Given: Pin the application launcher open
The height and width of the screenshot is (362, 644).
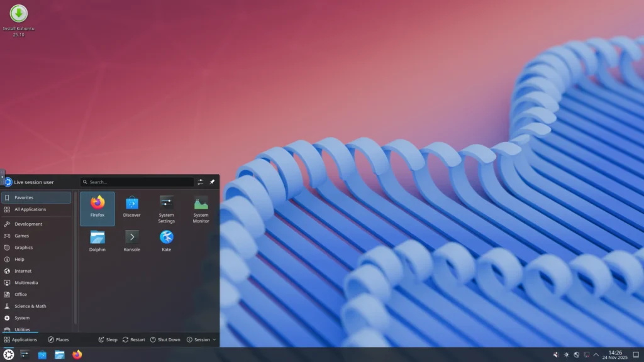Looking at the screenshot, I should [212, 182].
